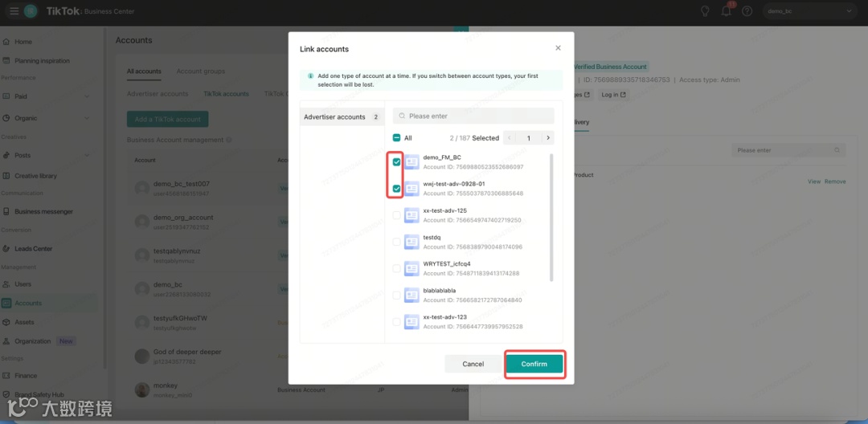868x424 pixels.
Task: Uncheck the demo_FM_BC account checkbox
Action: [x=396, y=162]
